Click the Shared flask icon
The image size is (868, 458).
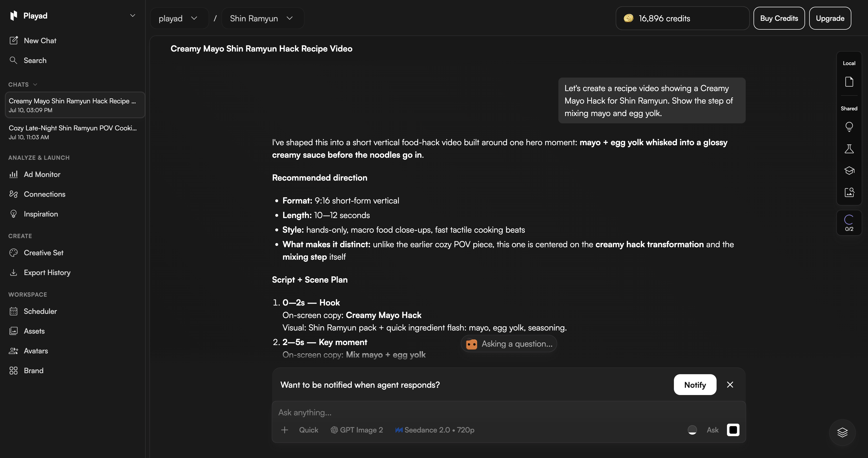coord(849,149)
